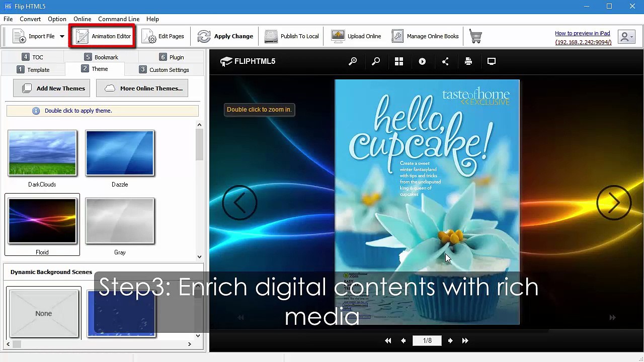644x362 pixels.
Task: Select the DarkClouds theme thumbnail
Action: (42, 153)
